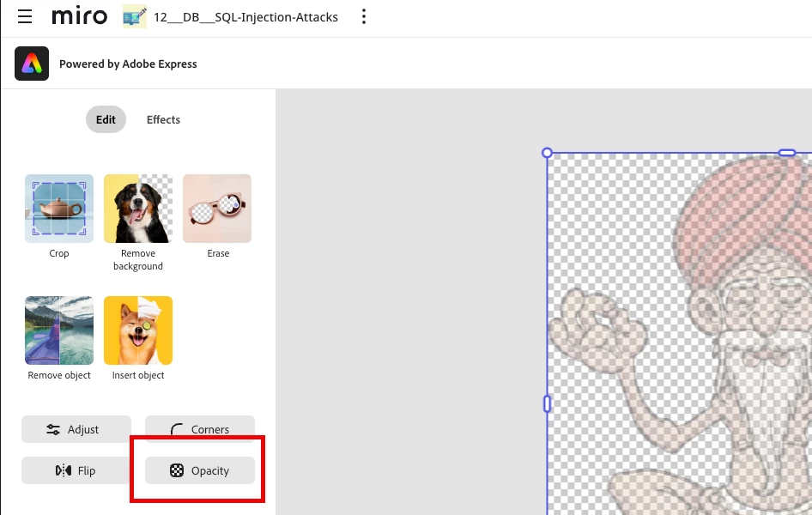Open the Opacity button
Viewport: 812px width, 515px height.
[200, 470]
